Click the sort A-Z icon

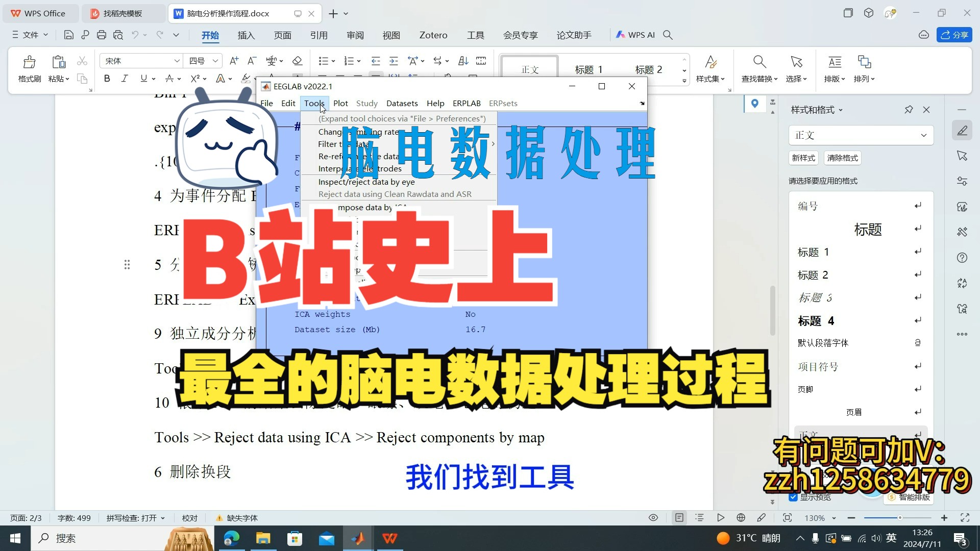point(463,61)
